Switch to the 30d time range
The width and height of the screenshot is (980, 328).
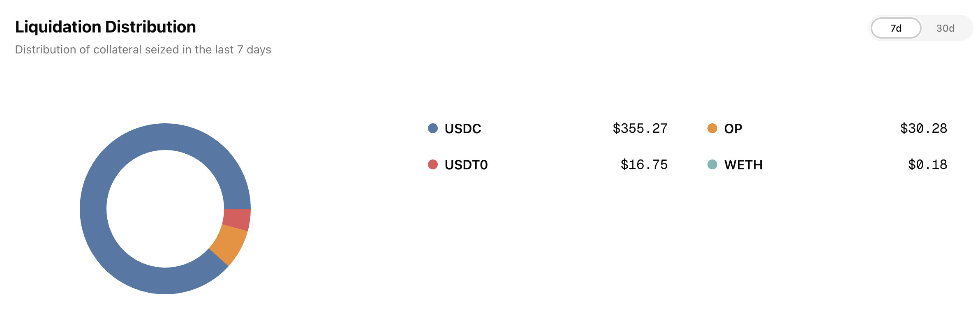point(945,28)
